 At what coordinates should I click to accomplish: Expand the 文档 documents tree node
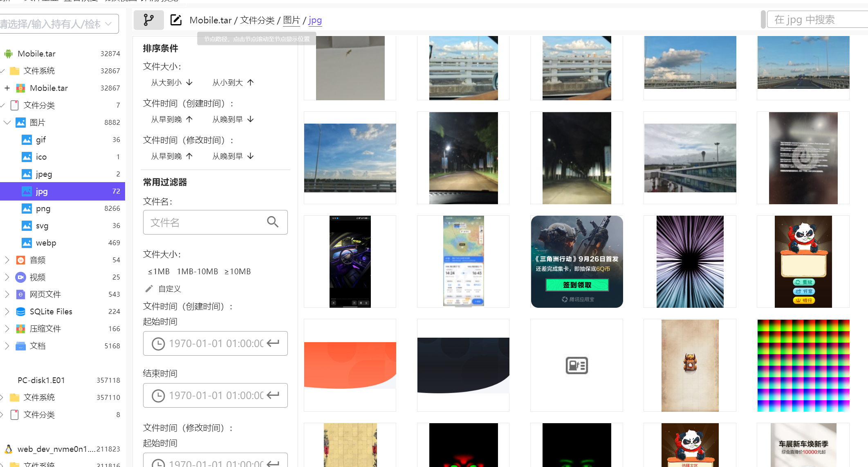click(7, 346)
